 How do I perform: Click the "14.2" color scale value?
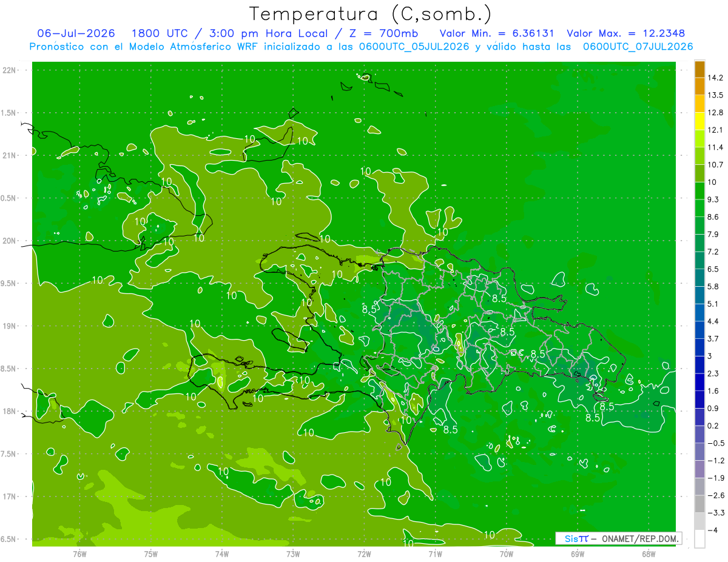coord(716,78)
